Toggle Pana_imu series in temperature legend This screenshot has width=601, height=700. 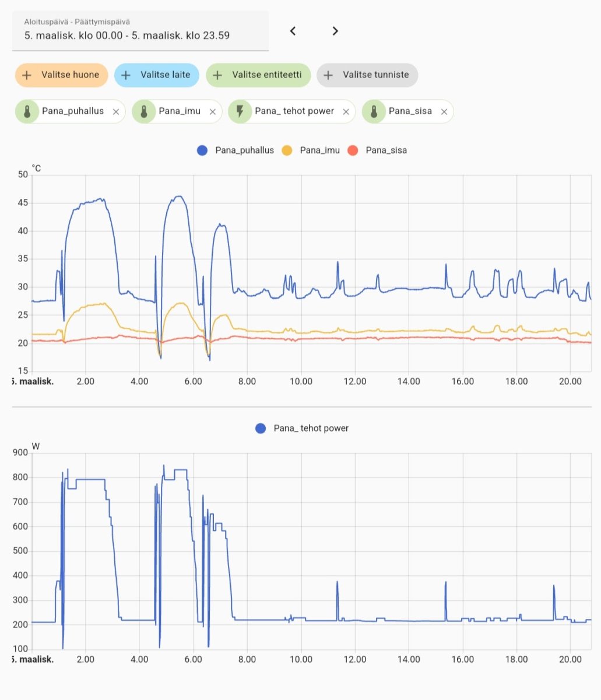click(x=311, y=150)
